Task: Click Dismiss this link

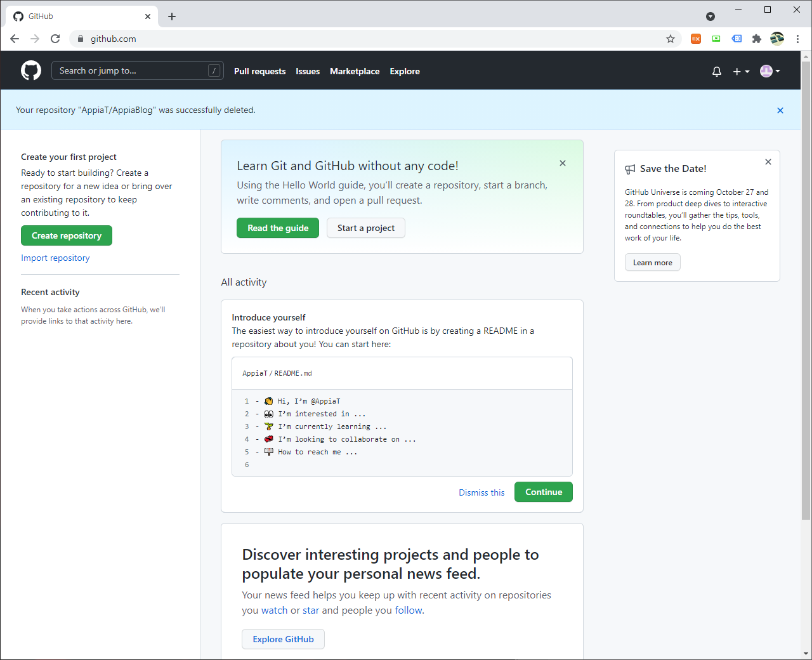Action: (481, 492)
